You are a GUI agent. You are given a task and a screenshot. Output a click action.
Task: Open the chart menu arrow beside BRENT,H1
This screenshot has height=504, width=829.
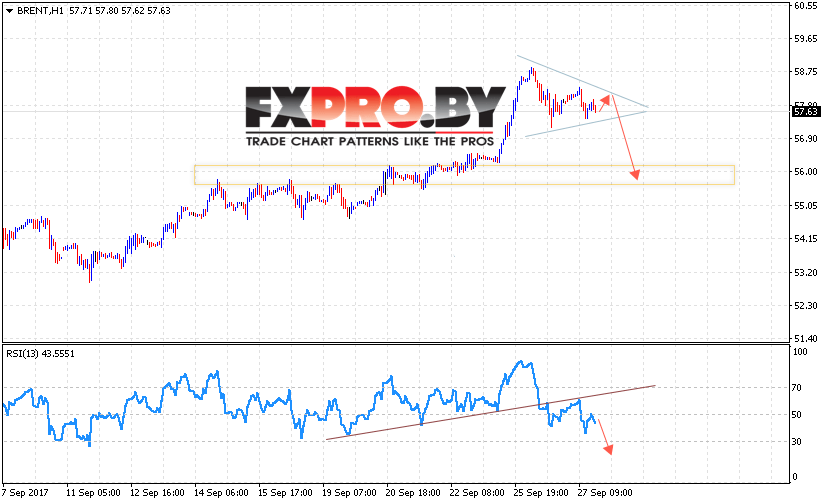tap(9, 11)
